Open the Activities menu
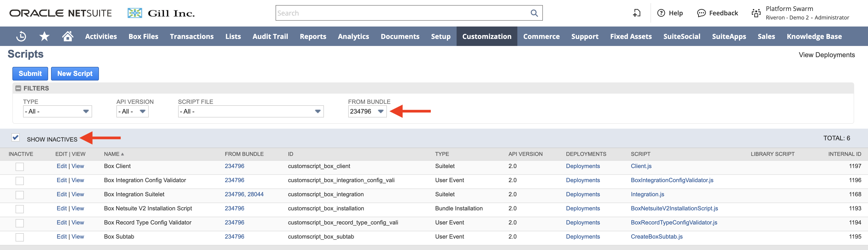Image resolution: width=868 pixels, height=250 pixels. (x=101, y=36)
